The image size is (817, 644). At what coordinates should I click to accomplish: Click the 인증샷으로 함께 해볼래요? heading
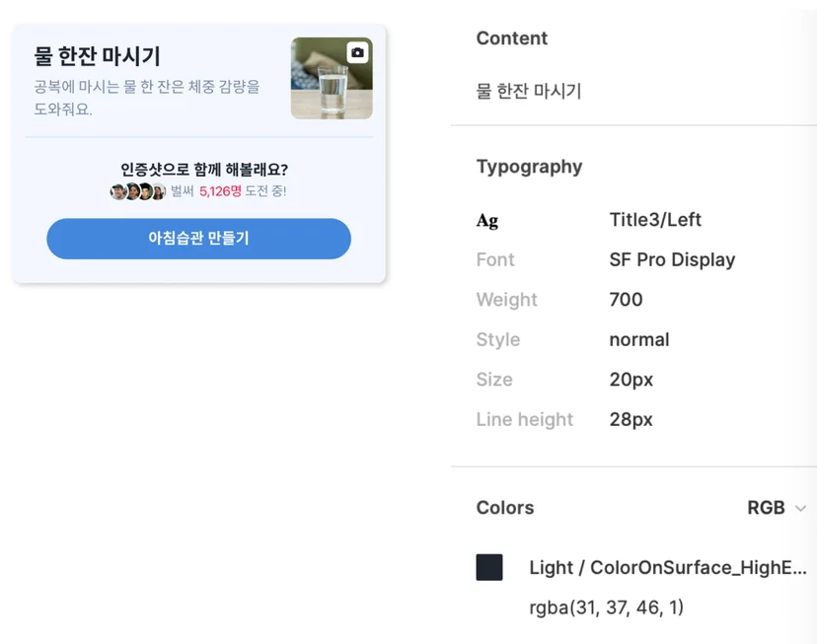click(203, 170)
